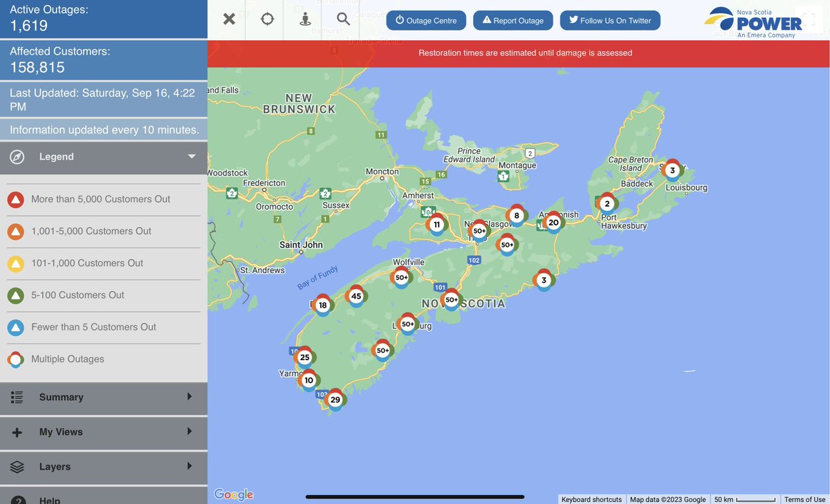Click outage cluster marker 2 near Port Hawkesbury
The image size is (830, 504).
coord(607,204)
